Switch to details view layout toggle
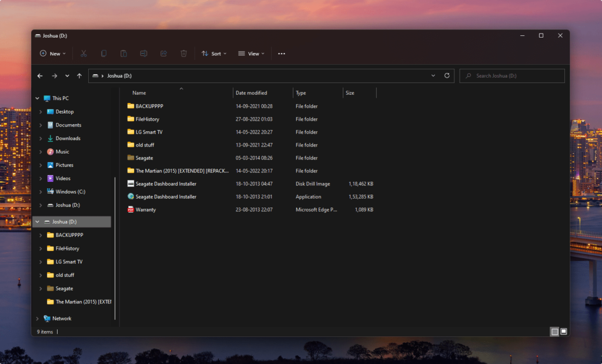 [554, 332]
